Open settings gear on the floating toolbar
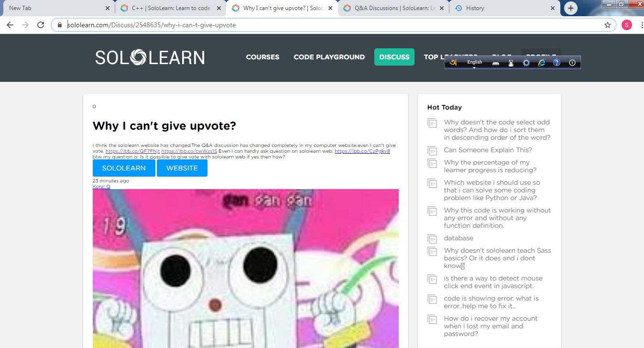The height and width of the screenshot is (348, 644). pos(526,63)
